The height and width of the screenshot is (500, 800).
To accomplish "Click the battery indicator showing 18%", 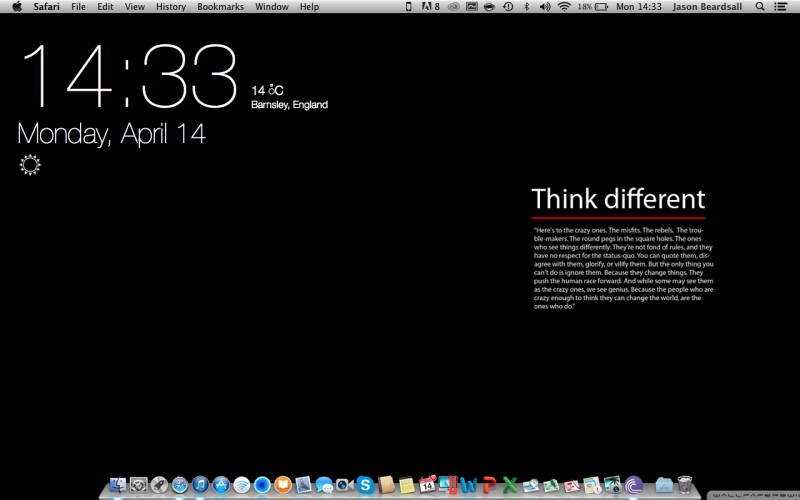I will pyautogui.click(x=593, y=7).
